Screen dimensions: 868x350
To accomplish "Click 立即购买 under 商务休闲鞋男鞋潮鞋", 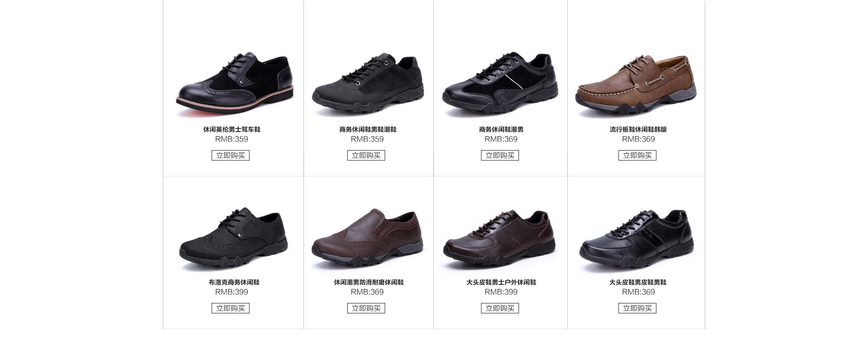I will point(366,156).
